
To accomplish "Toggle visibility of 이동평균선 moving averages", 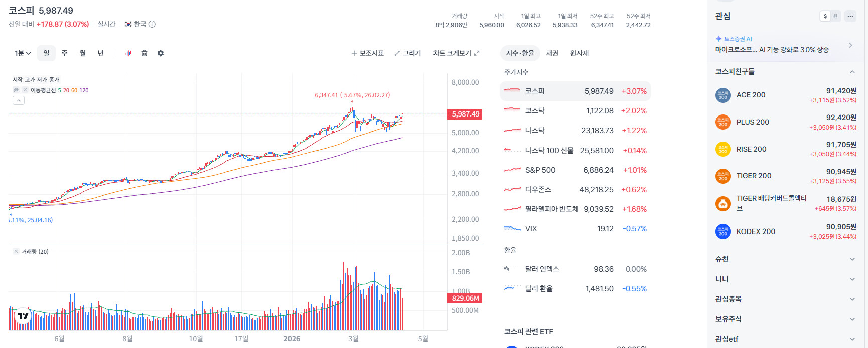I will pos(16,90).
